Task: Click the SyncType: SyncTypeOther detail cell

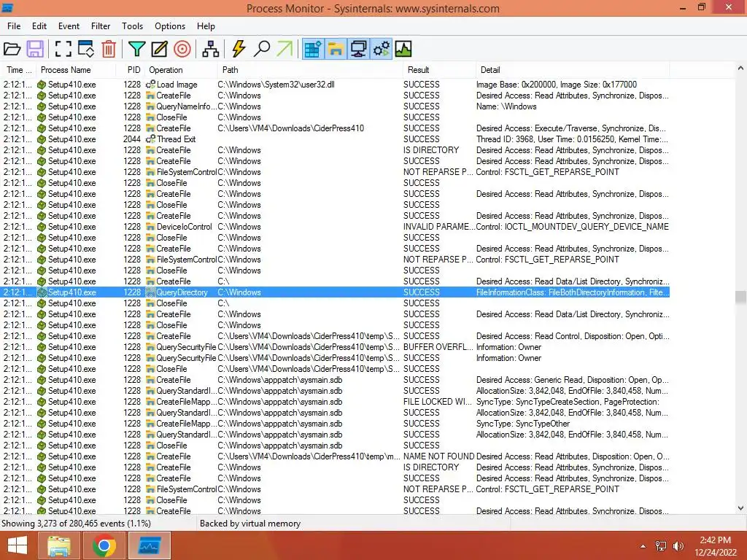Action: [522, 424]
